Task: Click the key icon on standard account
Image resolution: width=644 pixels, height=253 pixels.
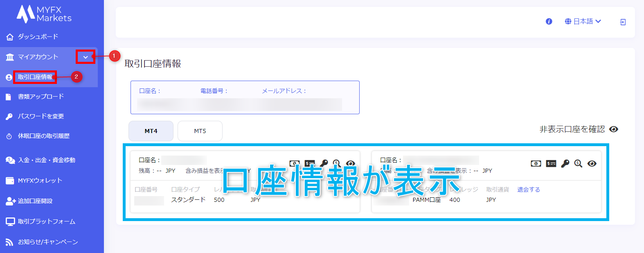Action: pyautogui.click(x=324, y=163)
